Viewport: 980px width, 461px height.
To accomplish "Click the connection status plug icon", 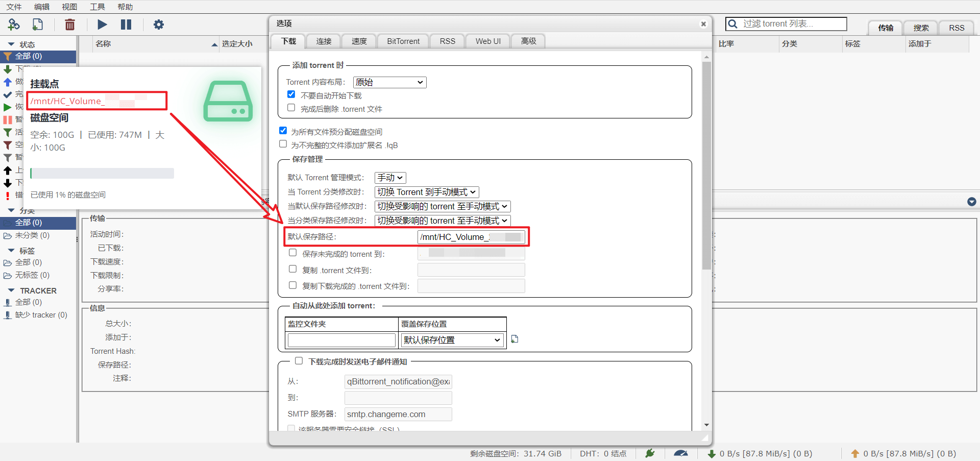I will click(x=650, y=453).
